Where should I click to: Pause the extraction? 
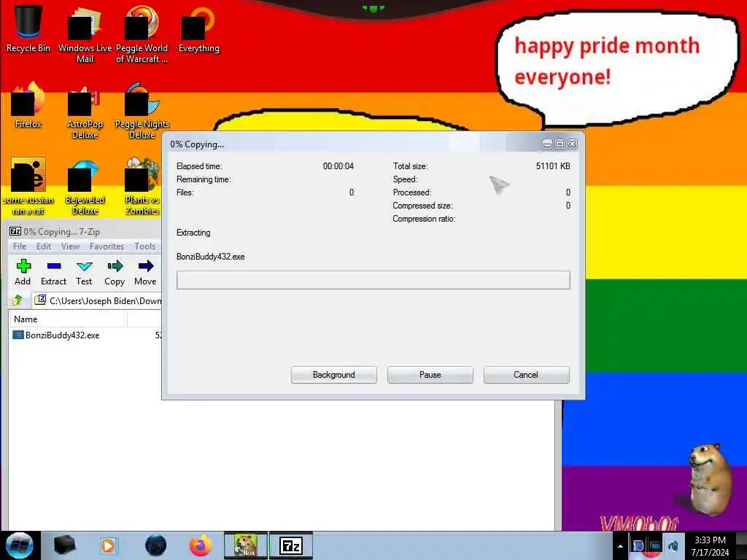pos(430,375)
